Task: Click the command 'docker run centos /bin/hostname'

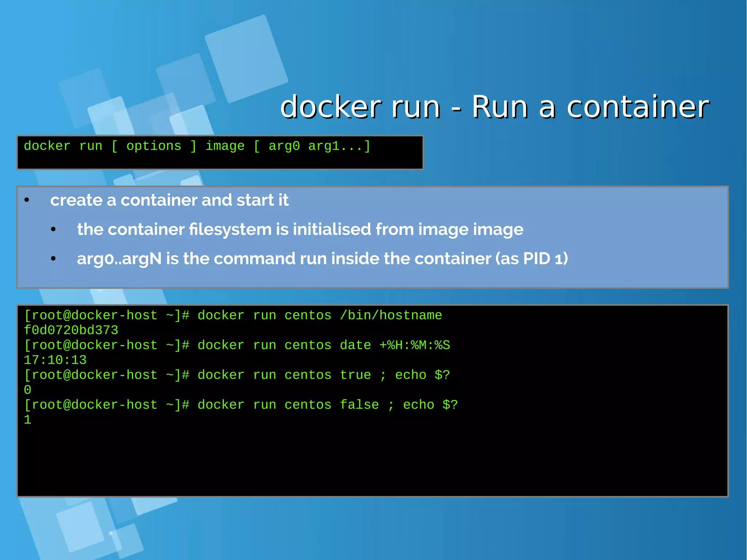Action: tap(320, 315)
